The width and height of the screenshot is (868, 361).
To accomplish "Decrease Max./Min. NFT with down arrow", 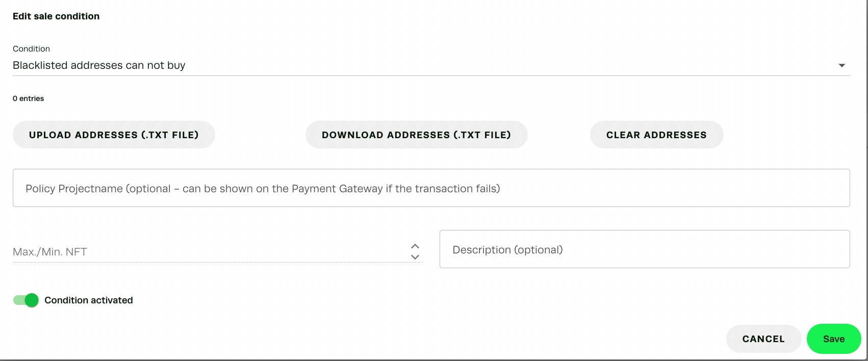I will [415, 257].
